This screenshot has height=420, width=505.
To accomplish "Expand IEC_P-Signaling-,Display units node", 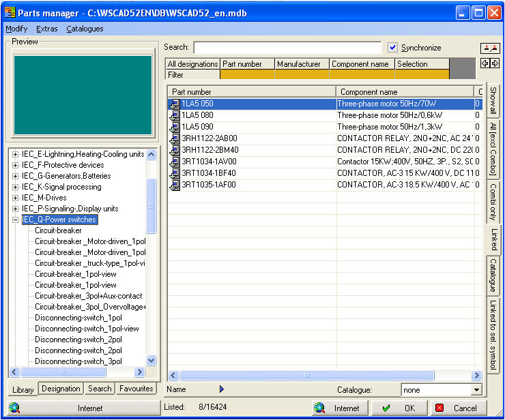I will point(15,209).
